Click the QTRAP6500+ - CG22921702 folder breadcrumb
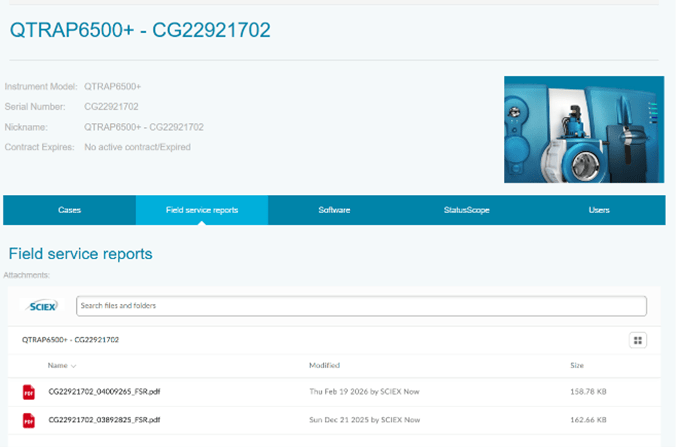676x447 pixels. click(x=70, y=340)
